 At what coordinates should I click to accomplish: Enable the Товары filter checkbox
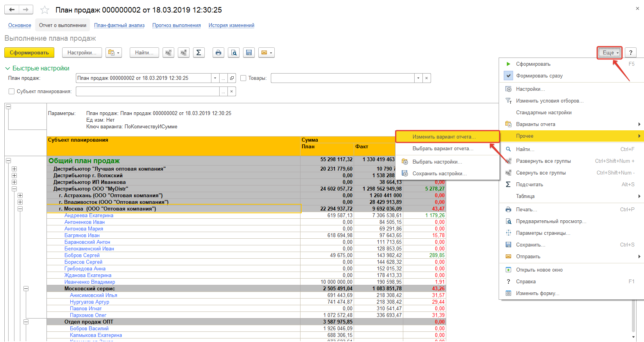point(243,78)
